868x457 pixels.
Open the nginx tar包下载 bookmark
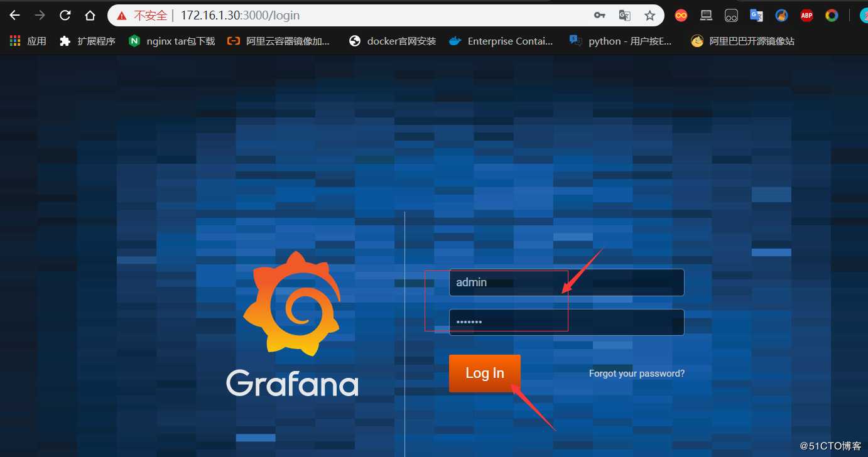pyautogui.click(x=171, y=41)
